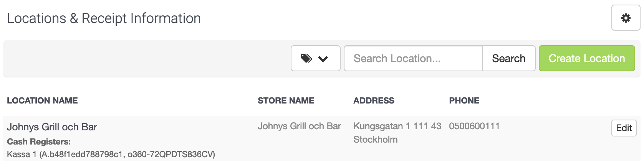The image size is (644, 161).
Task: Click the Kungsgatan 1 111 43 address
Action: click(x=397, y=126)
